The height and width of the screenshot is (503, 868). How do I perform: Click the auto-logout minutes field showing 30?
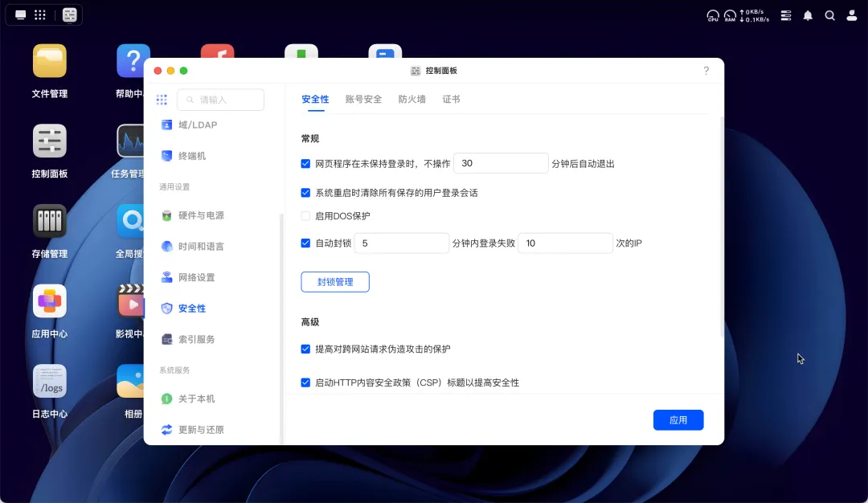pyautogui.click(x=501, y=163)
